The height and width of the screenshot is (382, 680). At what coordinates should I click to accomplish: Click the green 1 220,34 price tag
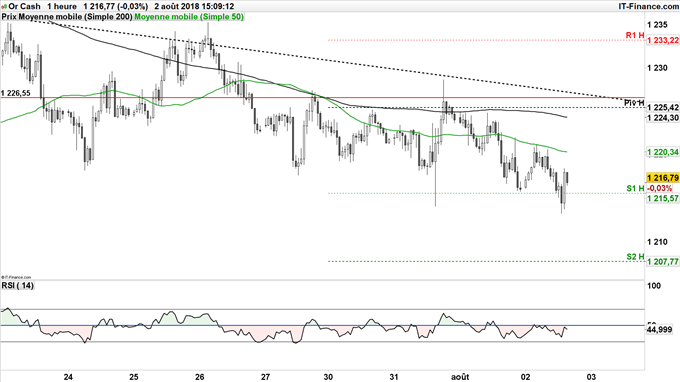pyautogui.click(x=663, y=152)
